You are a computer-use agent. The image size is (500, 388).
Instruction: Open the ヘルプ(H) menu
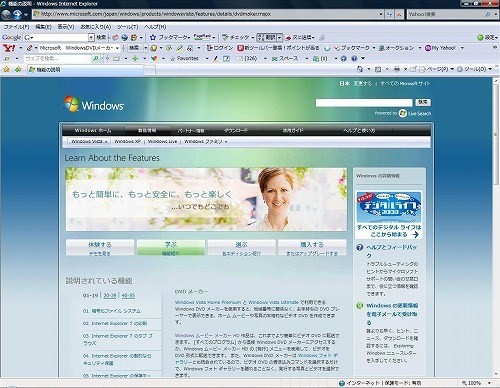155,27
